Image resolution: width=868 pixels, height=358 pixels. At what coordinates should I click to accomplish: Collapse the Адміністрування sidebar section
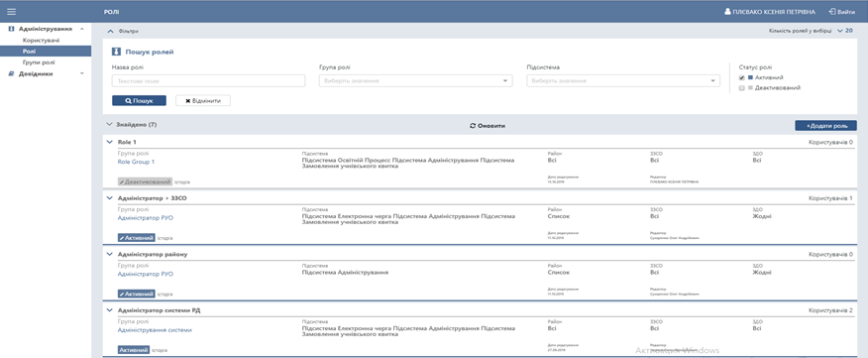82,29
